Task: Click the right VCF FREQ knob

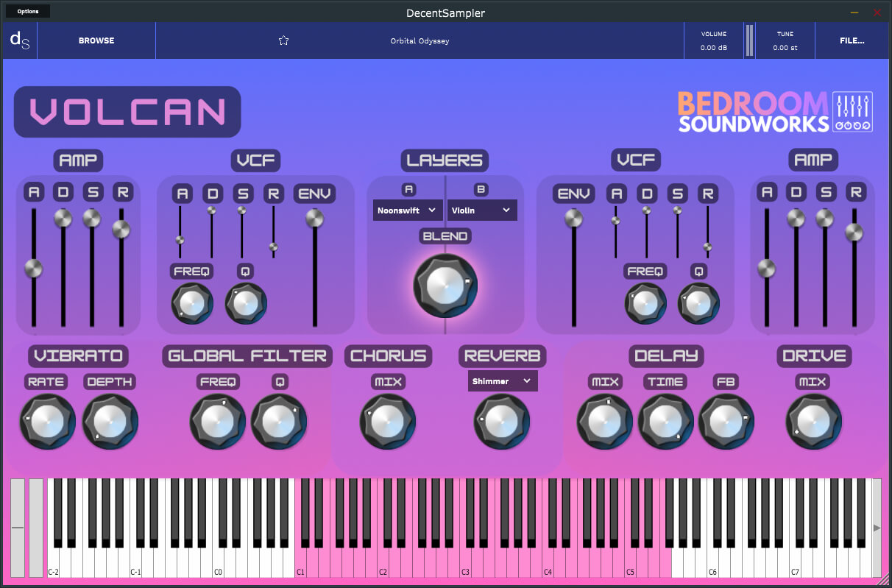Action: click(645, 303)
